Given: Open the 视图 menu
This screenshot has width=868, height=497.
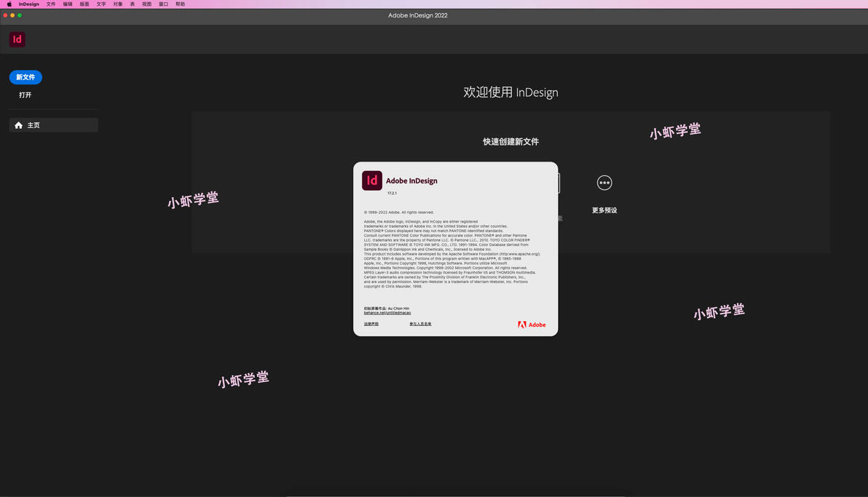Looking at the screenshot, I should pos(146,4).
